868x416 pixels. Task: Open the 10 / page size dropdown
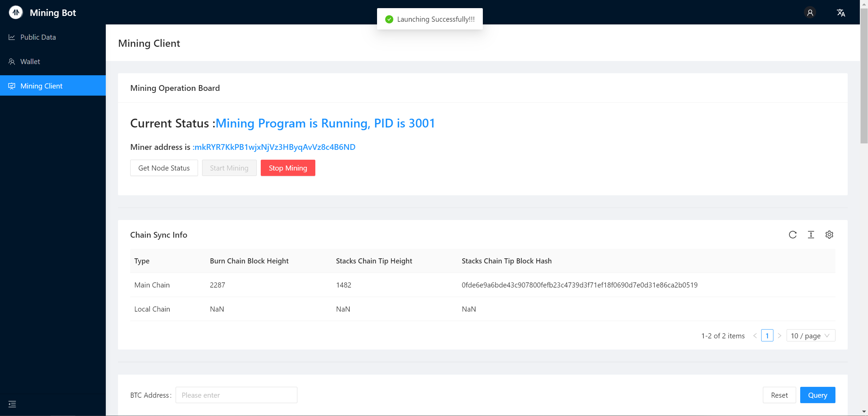811,336
